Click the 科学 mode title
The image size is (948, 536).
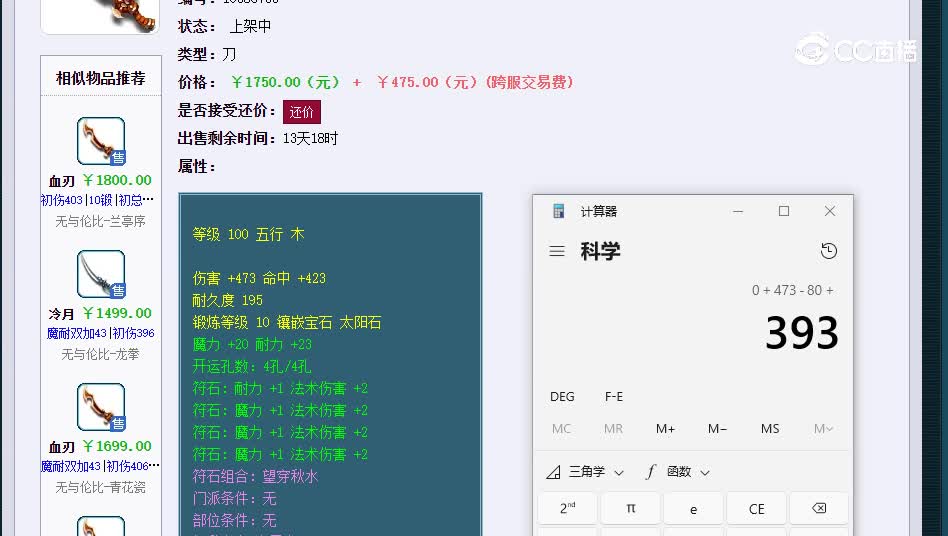click(600, 251)
